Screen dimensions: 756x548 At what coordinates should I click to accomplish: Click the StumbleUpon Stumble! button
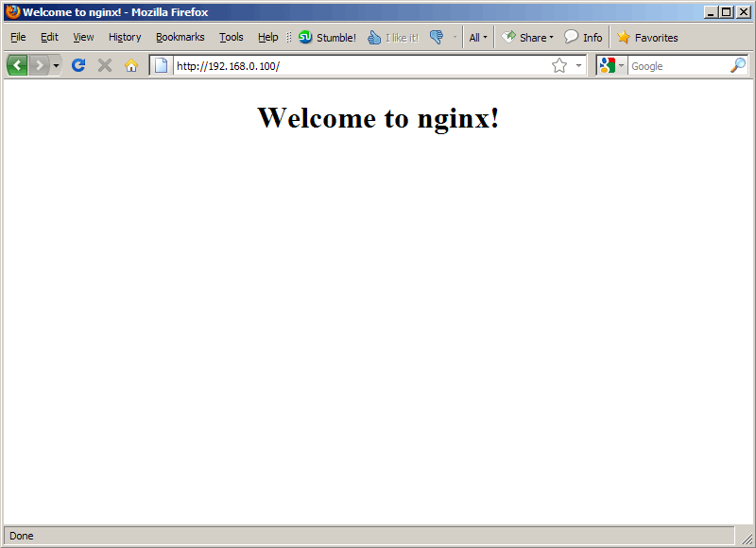(327, 37)
